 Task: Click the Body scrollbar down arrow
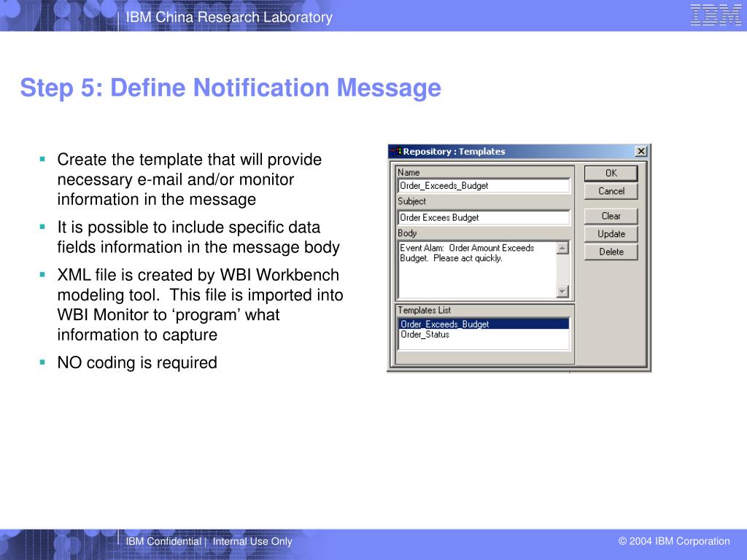562,292
